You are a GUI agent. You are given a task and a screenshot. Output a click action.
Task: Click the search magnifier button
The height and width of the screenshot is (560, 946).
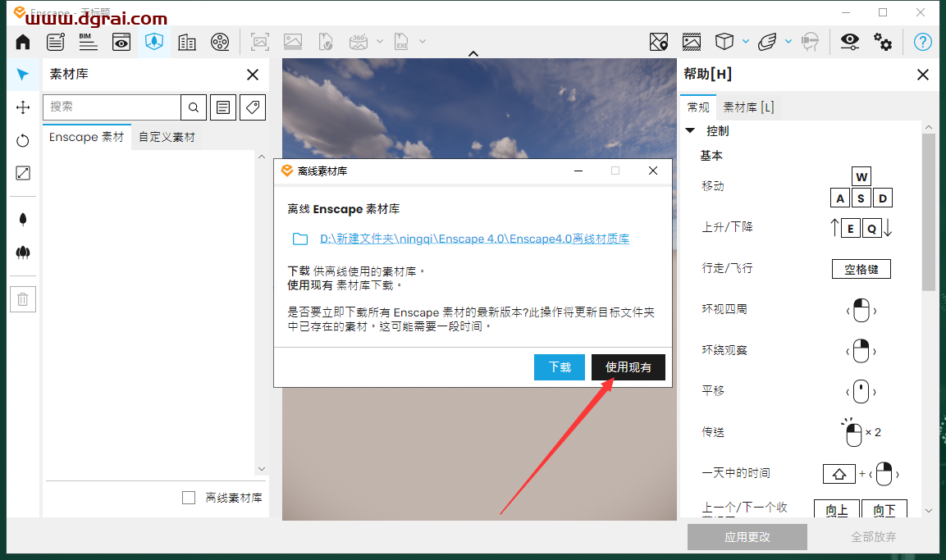194,107
